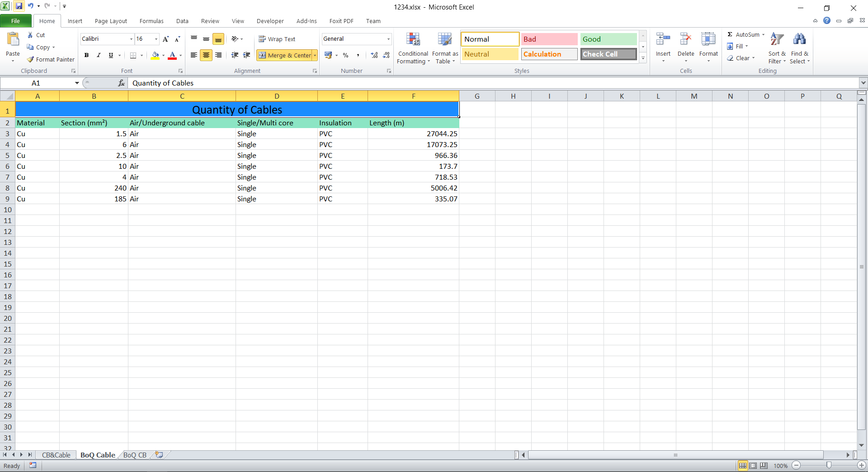Expand AutoSum dropdown arrow
Image resolution: width=868 pixels, height=472 pixels.
[x=763, y=35]
